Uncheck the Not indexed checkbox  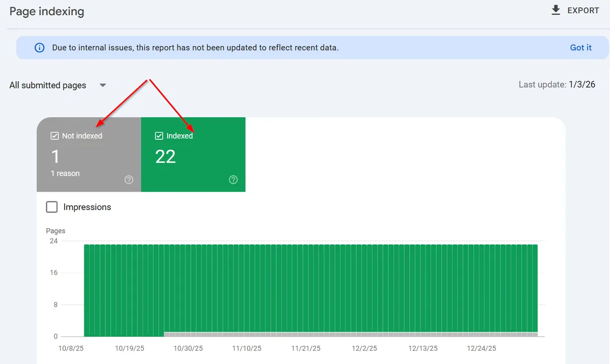(x=55, y=136)
